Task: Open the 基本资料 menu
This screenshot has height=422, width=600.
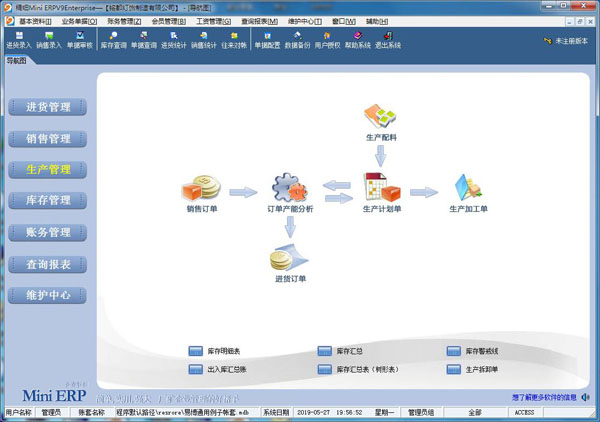Action: tap(36, 20)
